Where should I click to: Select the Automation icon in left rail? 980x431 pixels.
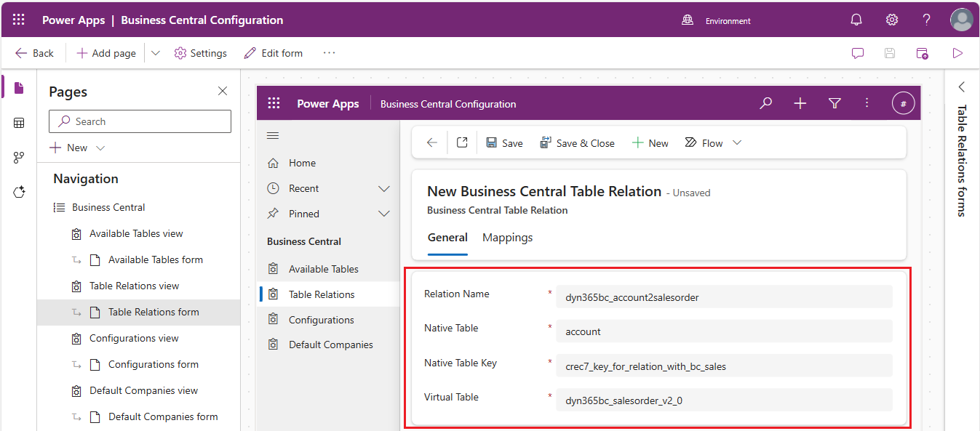(x=19, y=158)
